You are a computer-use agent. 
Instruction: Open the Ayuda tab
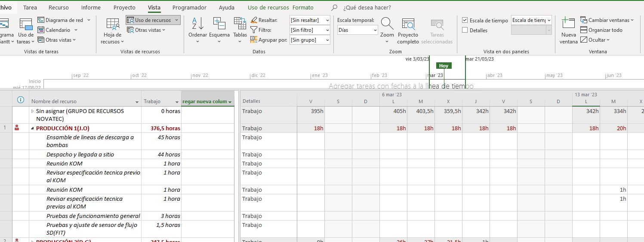(227, 7)
